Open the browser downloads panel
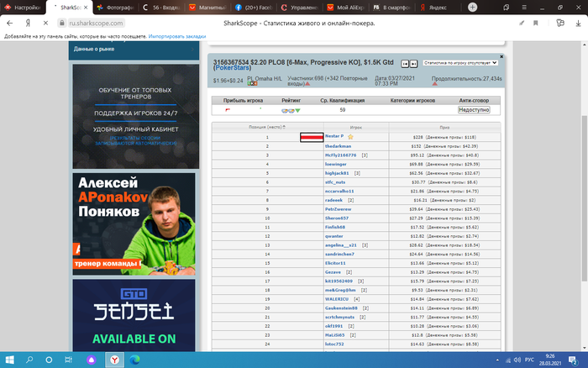This screenshot has width=588, height=368. [x=578, y=23]
